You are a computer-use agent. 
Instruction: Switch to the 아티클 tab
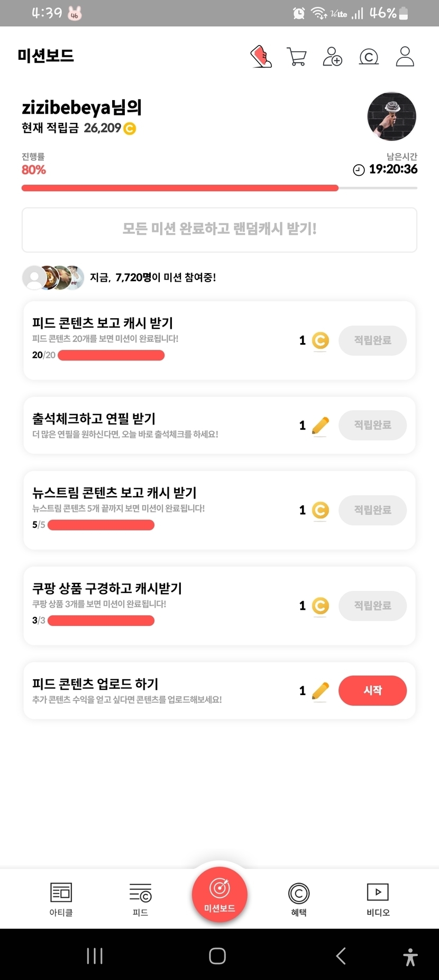[x=61, y=899]
